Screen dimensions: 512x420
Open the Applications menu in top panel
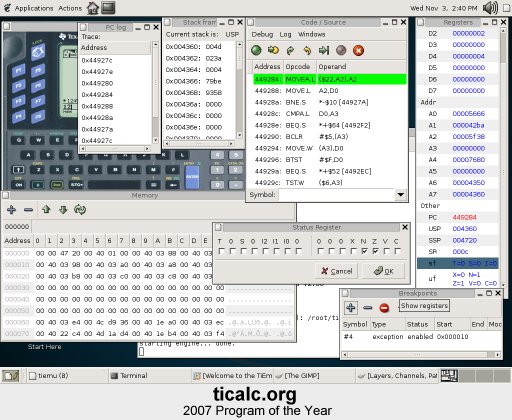click(x=34, y=8)
